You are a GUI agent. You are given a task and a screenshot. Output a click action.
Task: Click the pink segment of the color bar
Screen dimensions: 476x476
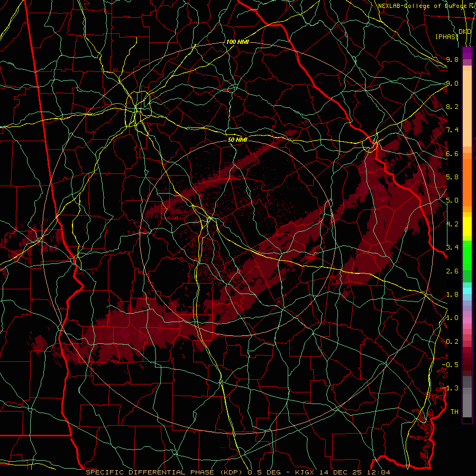click(467, 321)
